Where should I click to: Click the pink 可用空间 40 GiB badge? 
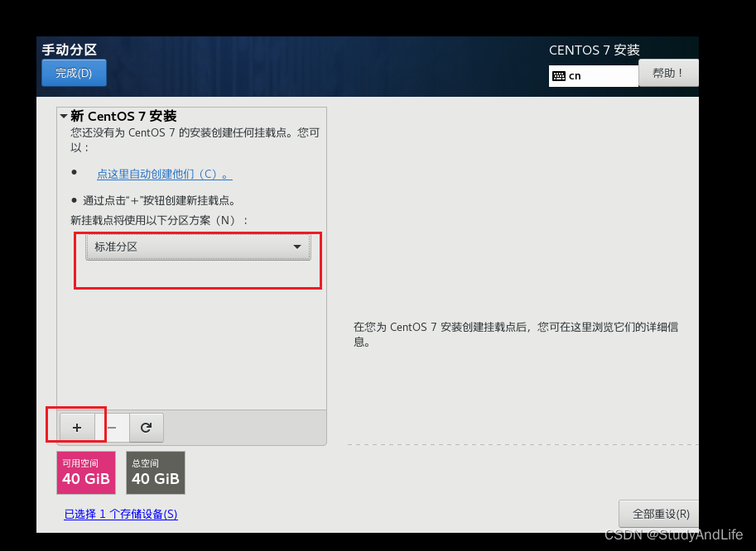(85, 472)
